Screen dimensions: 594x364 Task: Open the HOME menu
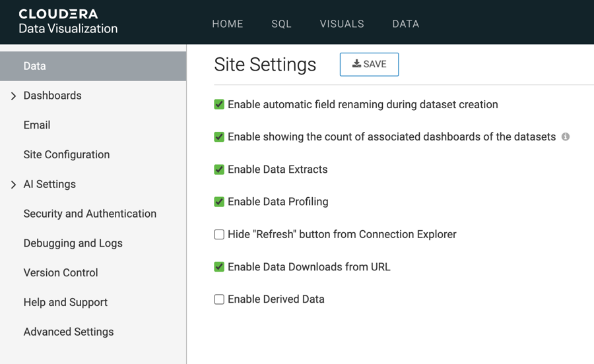pos(228,24)
